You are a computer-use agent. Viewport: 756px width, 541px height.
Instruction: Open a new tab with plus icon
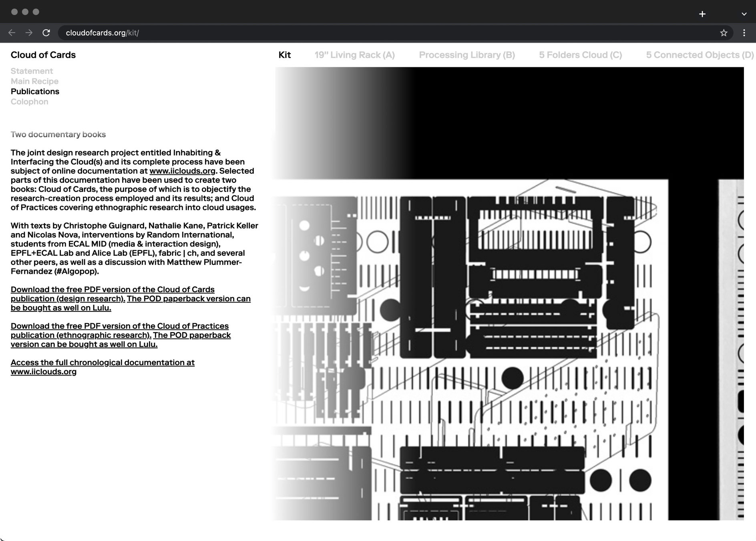point(702,14)
